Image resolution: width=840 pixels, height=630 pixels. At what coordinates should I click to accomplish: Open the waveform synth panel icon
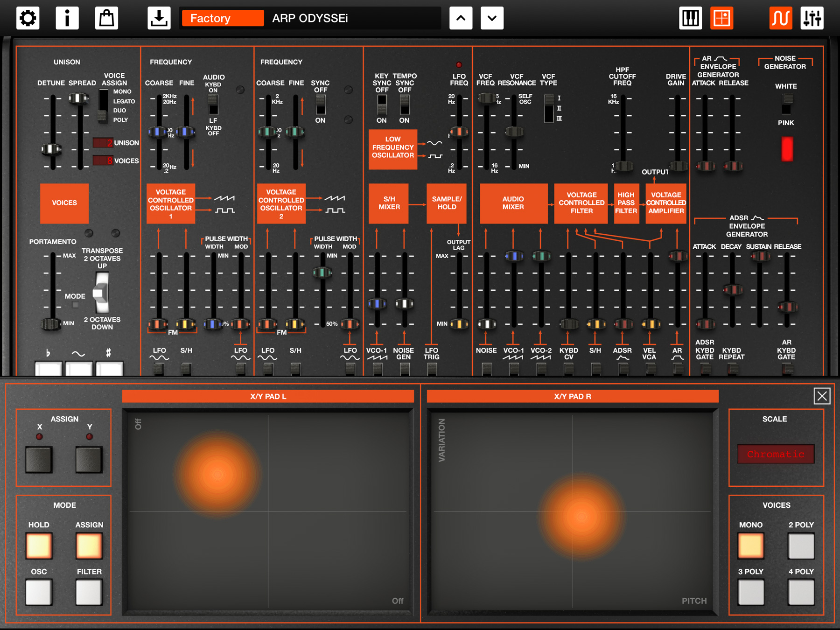point(780,18)
